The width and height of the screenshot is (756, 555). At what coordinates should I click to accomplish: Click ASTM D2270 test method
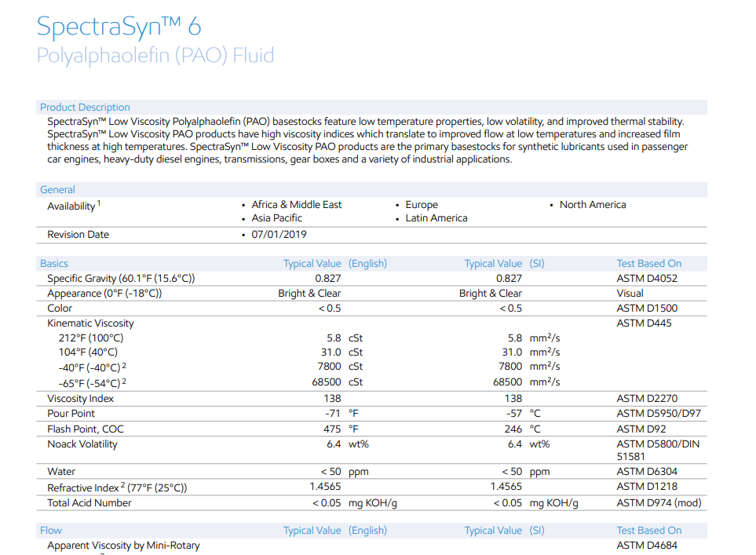click(x=647, y=398)
